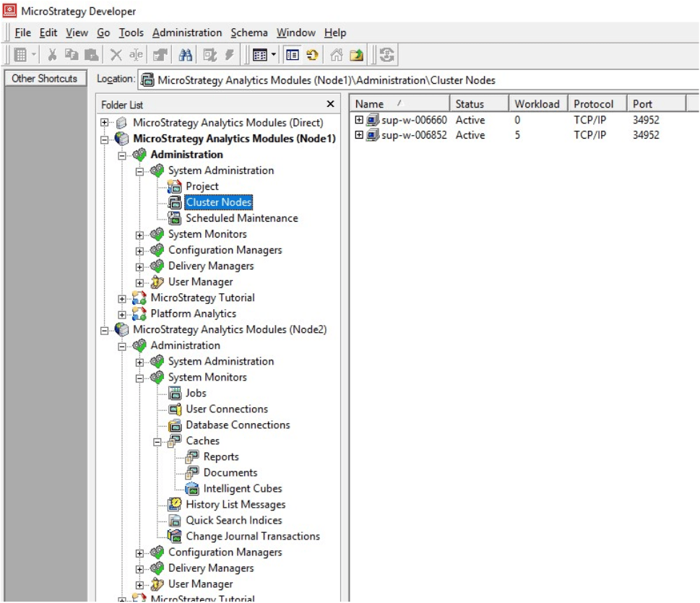Viewport: 700px width, 603px height.
Task: Open the Schema menu
Action: [249, 32]
